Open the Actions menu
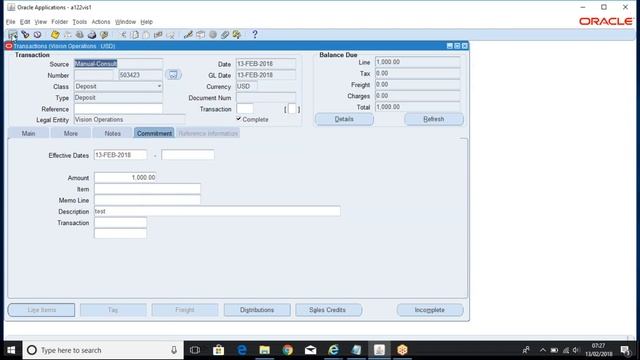 click(x=101, y=22)
